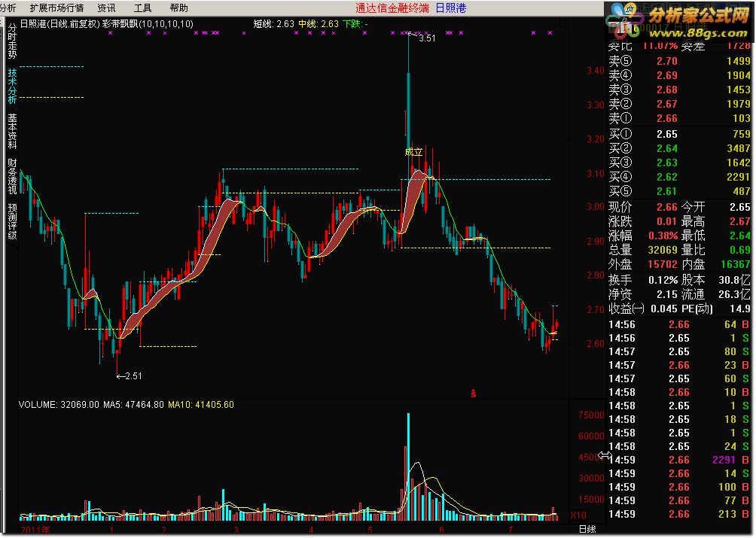The width and height of the screenshot is (756, 538).
Task: Click the rightmost purple x marker above the chart
Action: pos(550,33)
